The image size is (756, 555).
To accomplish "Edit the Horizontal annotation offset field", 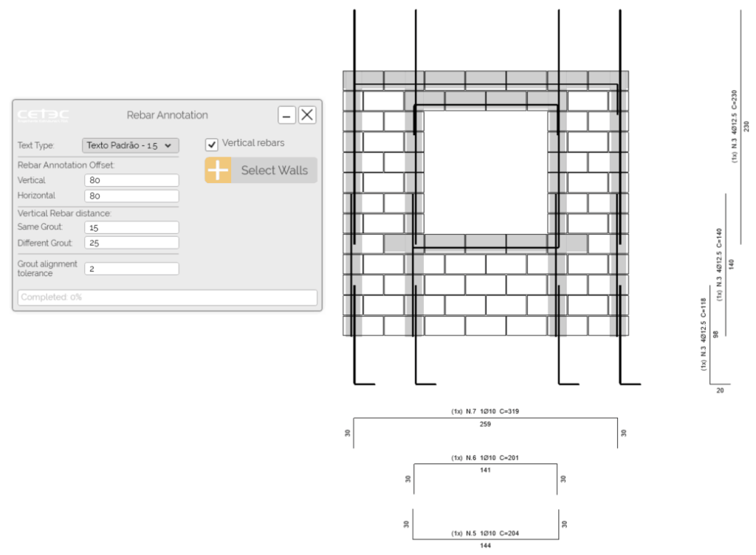I will point(131,196).
